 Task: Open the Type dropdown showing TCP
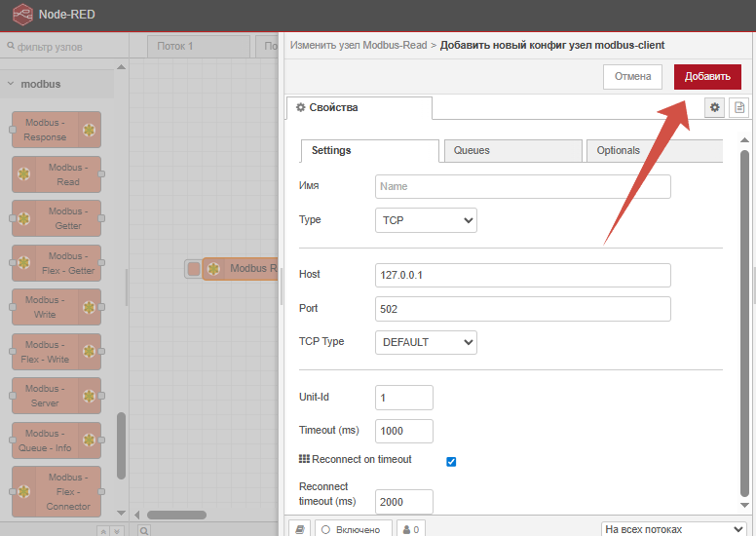(426, 220)
